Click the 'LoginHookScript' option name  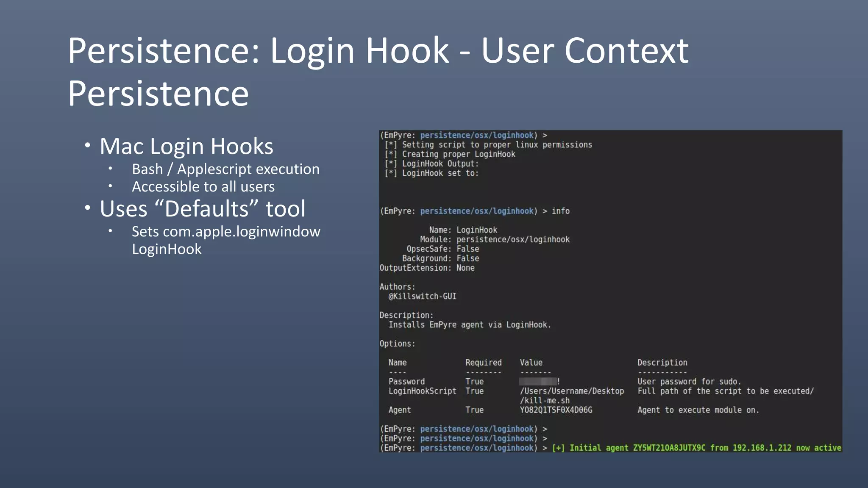pyautogui.click(x=422, y=391)
